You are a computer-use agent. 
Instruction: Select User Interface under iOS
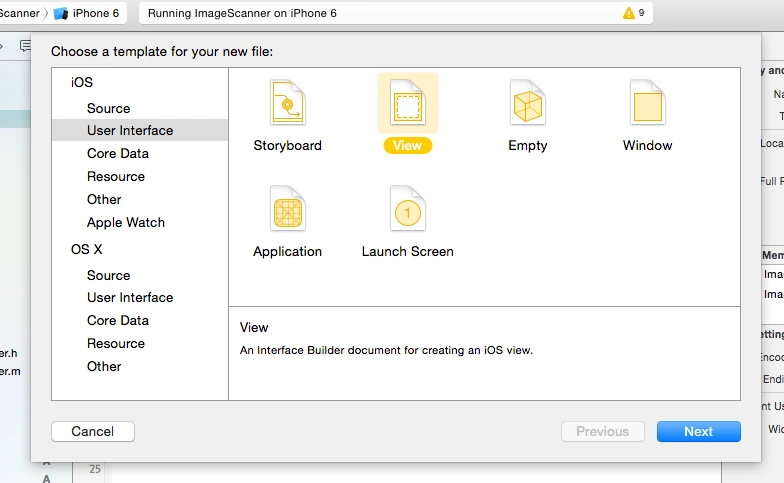click(x=140, y=130)
